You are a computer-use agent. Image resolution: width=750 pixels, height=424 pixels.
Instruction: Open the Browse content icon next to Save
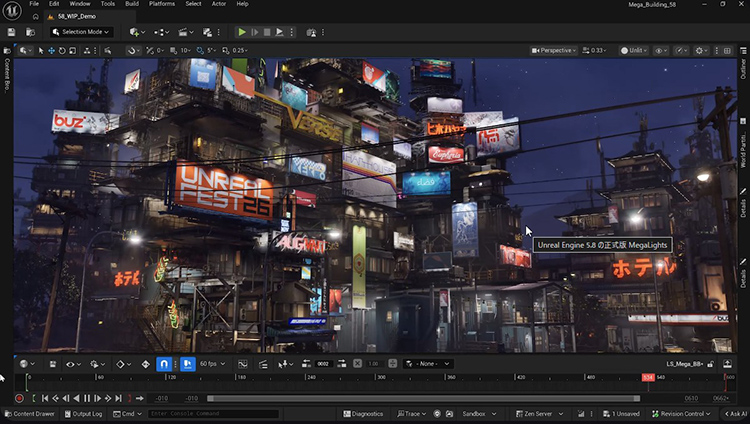coord(30,32)
